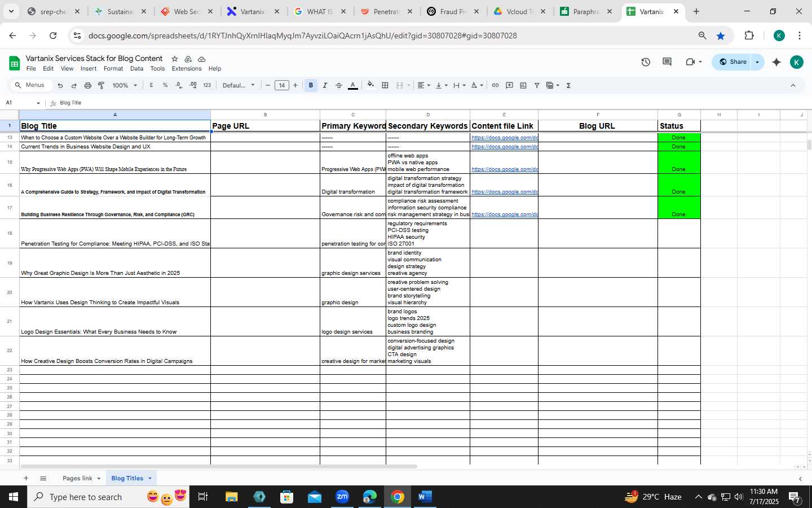Toggle bold formatting

pyautogui.click(x=311, y=85)
